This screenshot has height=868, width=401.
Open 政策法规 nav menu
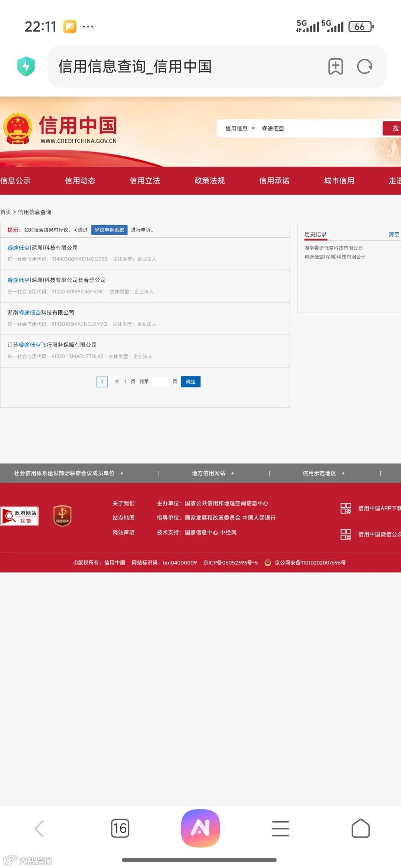click(210, 181)
